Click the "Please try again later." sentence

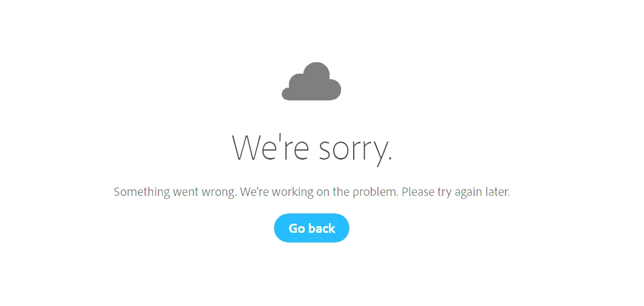(456, 192)
